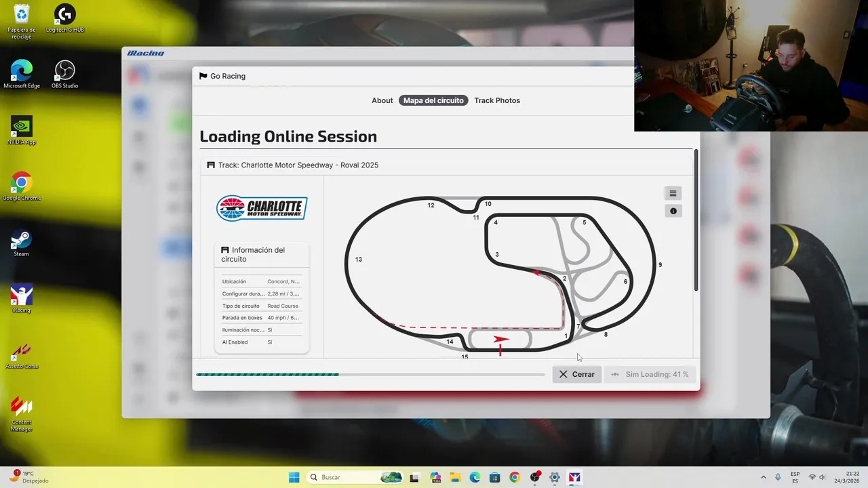Open Task View on the taskbar

tap(414, 477)
